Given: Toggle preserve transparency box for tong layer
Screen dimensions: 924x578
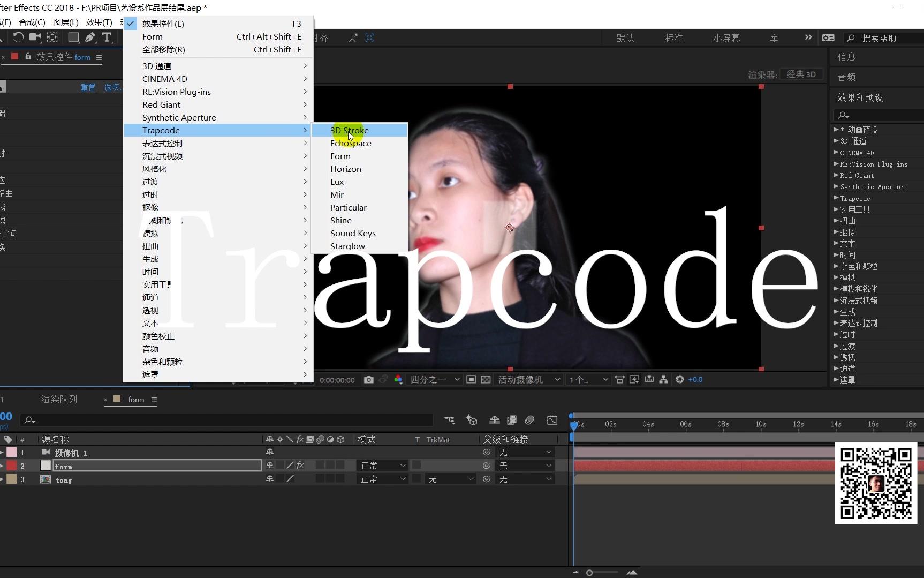Looking at the screenshot, I should coord(416,478).
